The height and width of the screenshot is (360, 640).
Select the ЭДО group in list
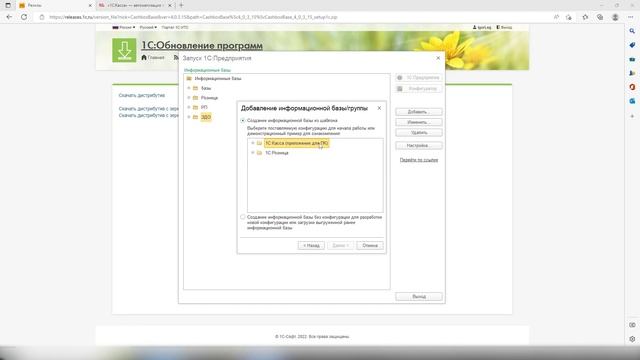coord(206,117)
